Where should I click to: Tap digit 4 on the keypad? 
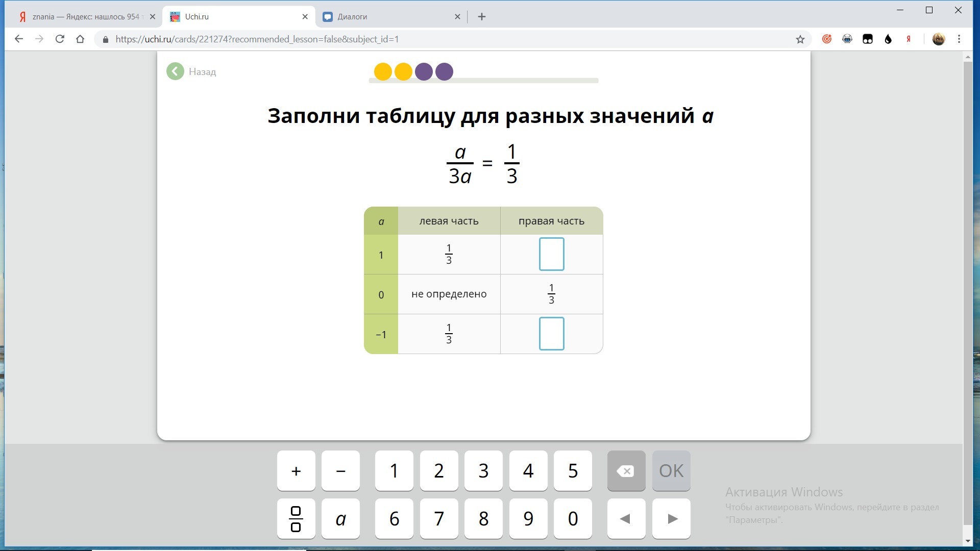(x=528, y=470)
